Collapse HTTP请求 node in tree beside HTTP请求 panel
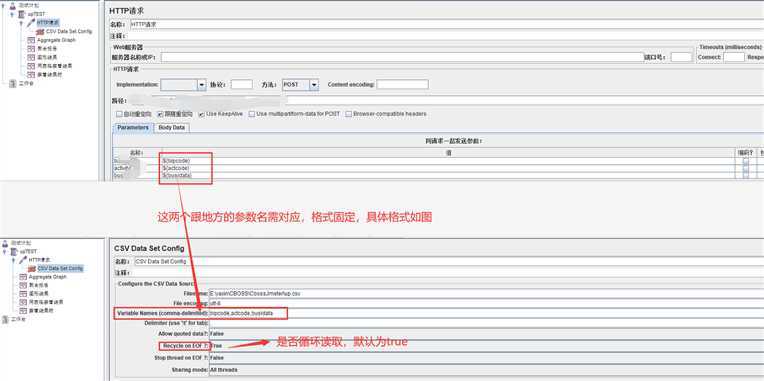The height and width of the screenshot is (381, 764). (x=21, y=23)
